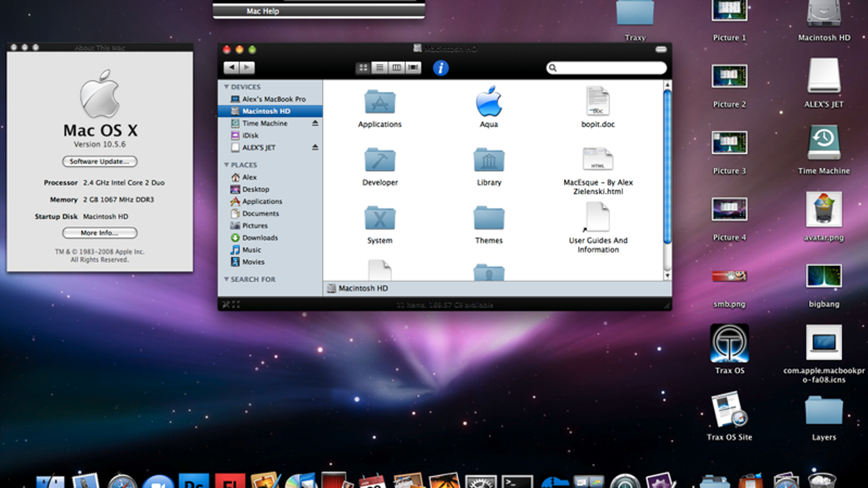Click Software Update button

(99, 161)
